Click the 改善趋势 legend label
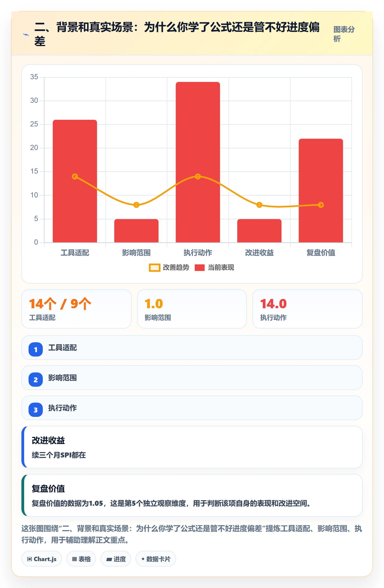Image resolution: width=384 pixels, height=588 pixels. [x=176, y=268]
